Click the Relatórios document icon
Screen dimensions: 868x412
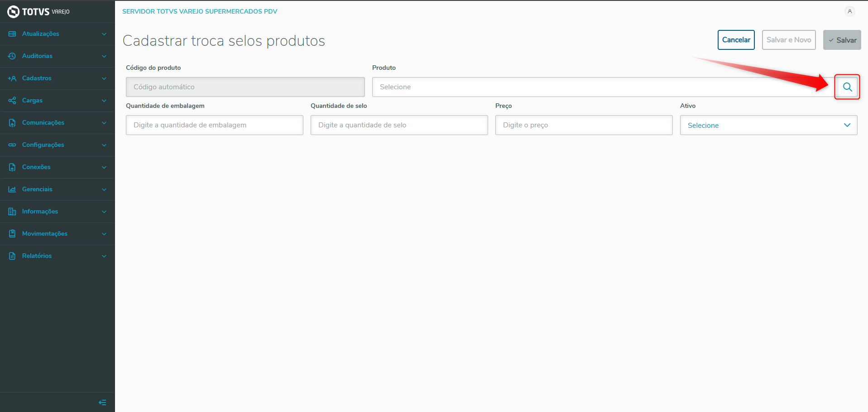pos(12,256)
